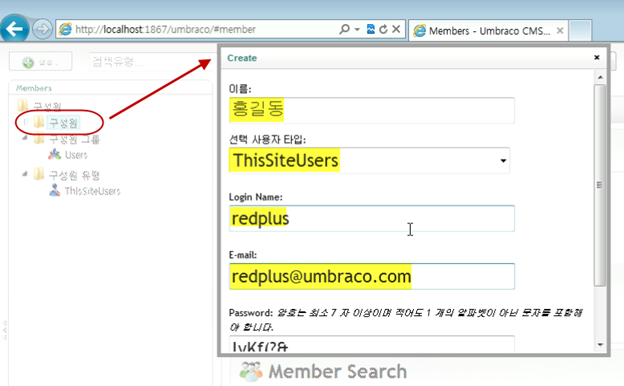This screenshot has width=624, height=386.
Task: Click the Users group icon
Action: click(55, 154)
